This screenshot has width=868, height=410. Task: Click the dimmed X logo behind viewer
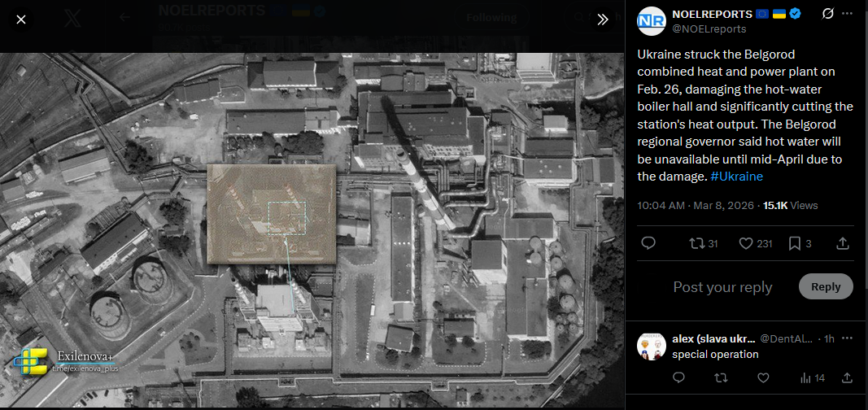click(x=72, y=19)
